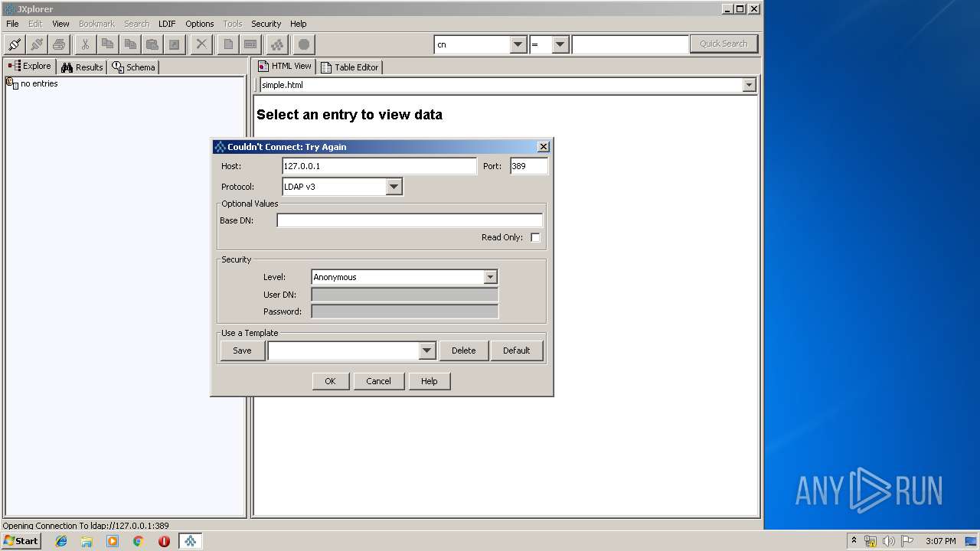Image resolution: width=980 pixels, height=551 pixels.
Task: Click the Paste toolbar icon
Action: 152,44
